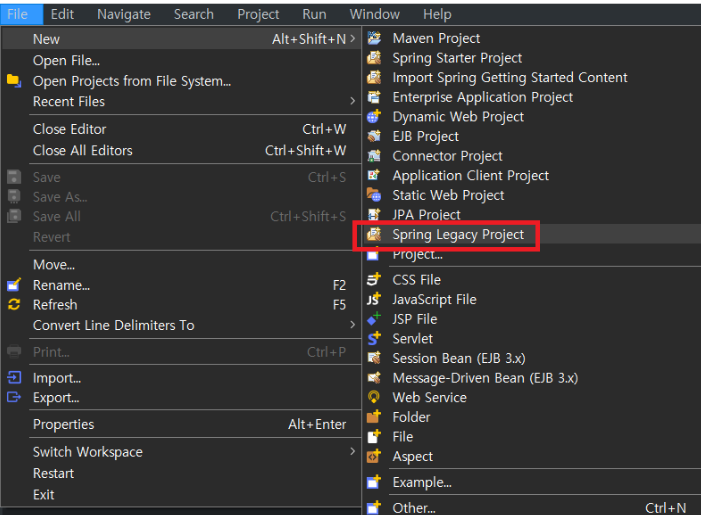Click the F5 shortcut beside Refresh
The height and width of the screenshot is (515, 701).
(x=339, y=305)
